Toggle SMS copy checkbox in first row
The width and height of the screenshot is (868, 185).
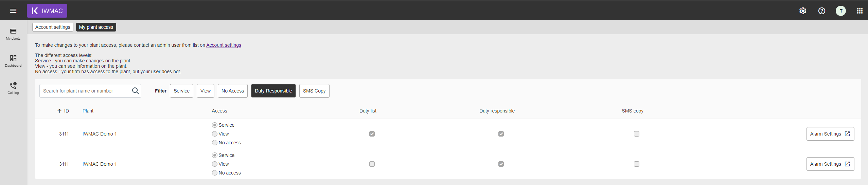(x=637, y=134)
